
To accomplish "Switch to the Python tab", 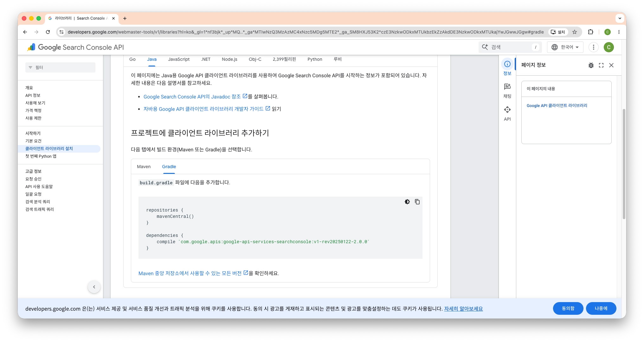I will point(315,59).
